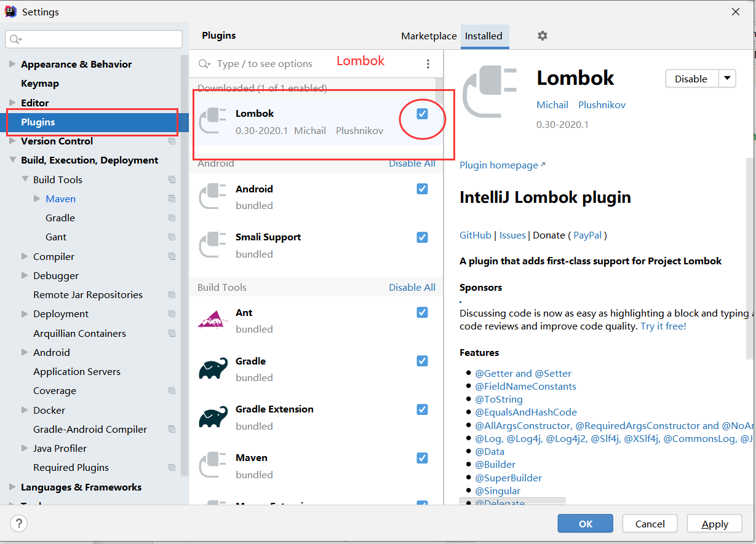Toggle the Lombok plugin checkbox

pos(422,114)
